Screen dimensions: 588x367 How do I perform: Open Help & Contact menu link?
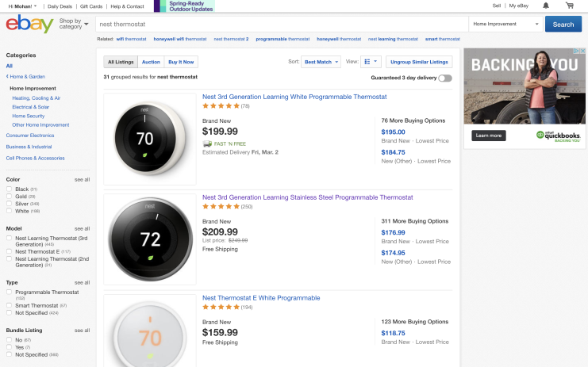(127, 6)
